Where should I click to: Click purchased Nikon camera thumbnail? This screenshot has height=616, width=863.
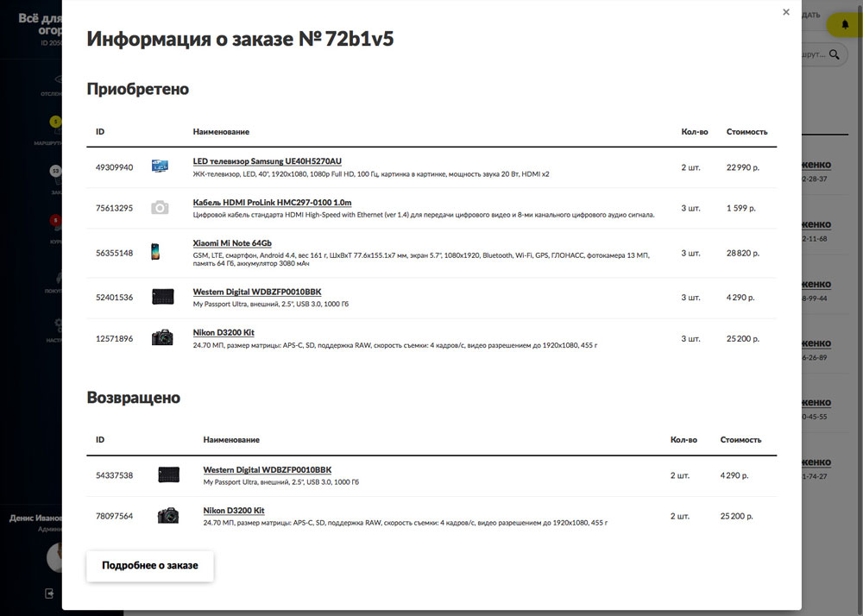pyautogui.click(x=162, y=337)
